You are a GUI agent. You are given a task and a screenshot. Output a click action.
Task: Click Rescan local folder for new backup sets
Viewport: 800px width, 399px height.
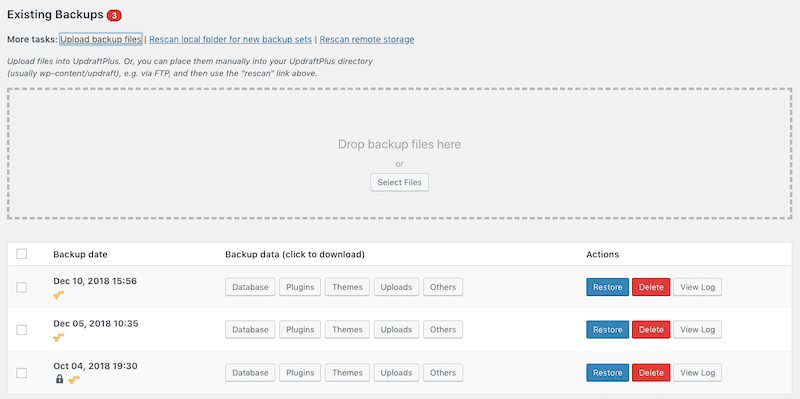tap(230, 39)
